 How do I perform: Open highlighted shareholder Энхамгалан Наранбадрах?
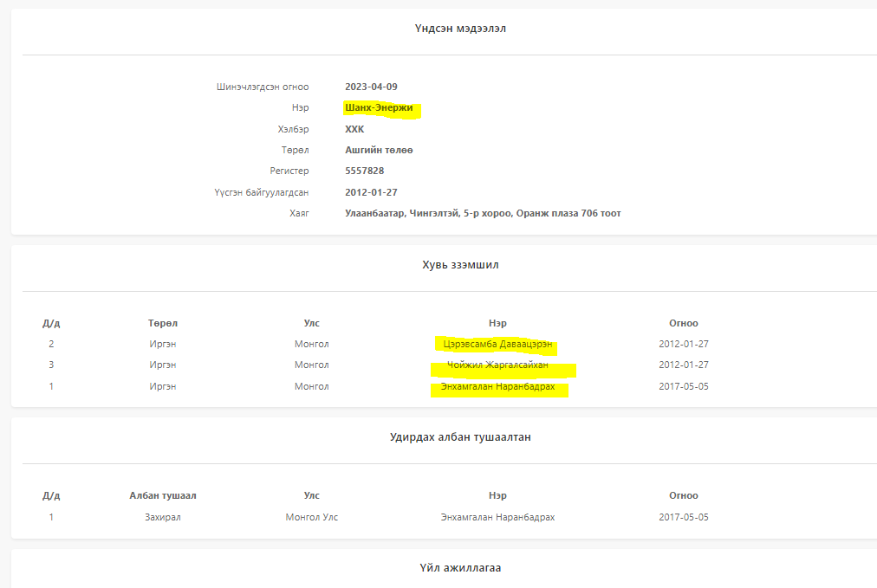click(x=497, y=386)
